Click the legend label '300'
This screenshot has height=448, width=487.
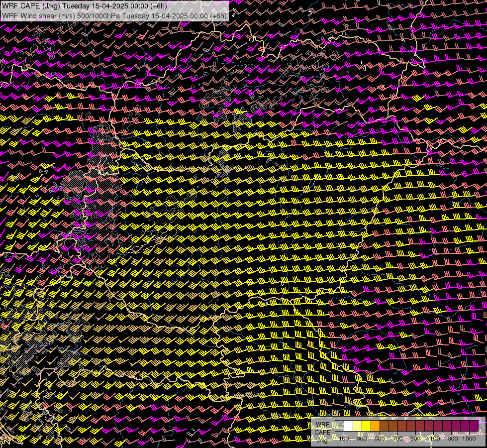coord(362,439)
